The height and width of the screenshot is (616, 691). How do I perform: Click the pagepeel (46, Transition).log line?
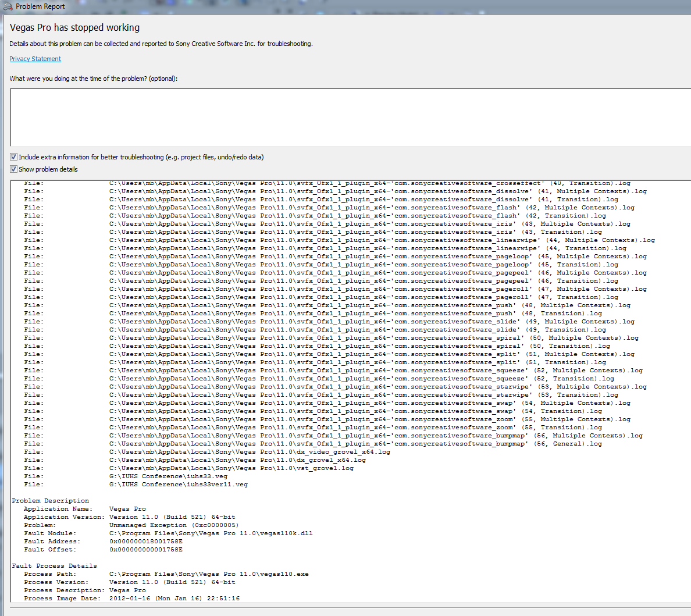point(321,281)
